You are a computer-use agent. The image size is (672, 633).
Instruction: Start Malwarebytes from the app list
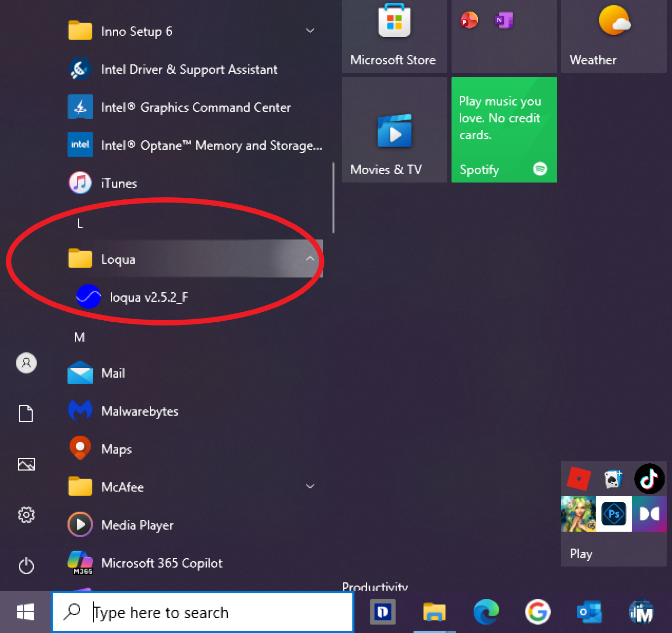click(x=194, y=411)
